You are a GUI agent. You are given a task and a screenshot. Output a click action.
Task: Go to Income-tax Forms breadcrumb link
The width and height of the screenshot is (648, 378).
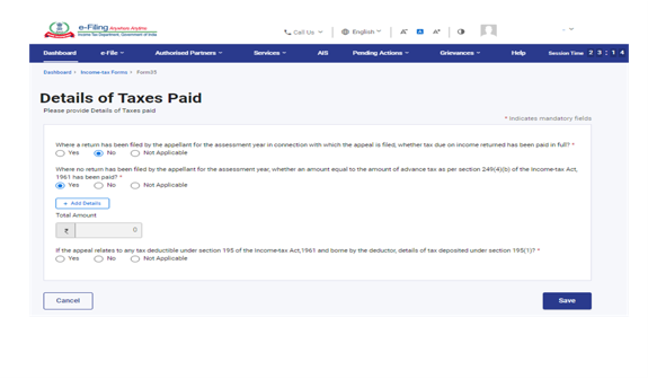[104, 72]
